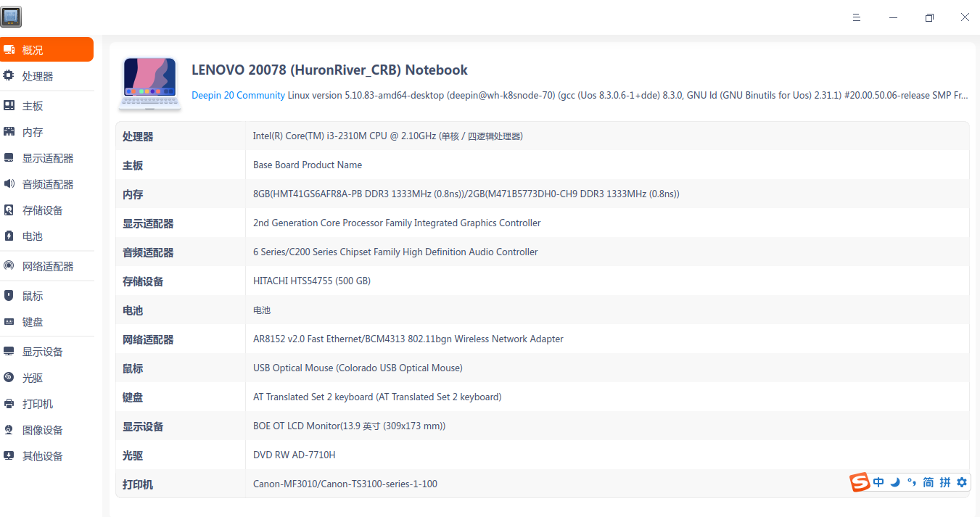Screen dimensions: 980x517
Task: Click Sogou 拼 pinyin input mode
Action: [x=945, y=482]
